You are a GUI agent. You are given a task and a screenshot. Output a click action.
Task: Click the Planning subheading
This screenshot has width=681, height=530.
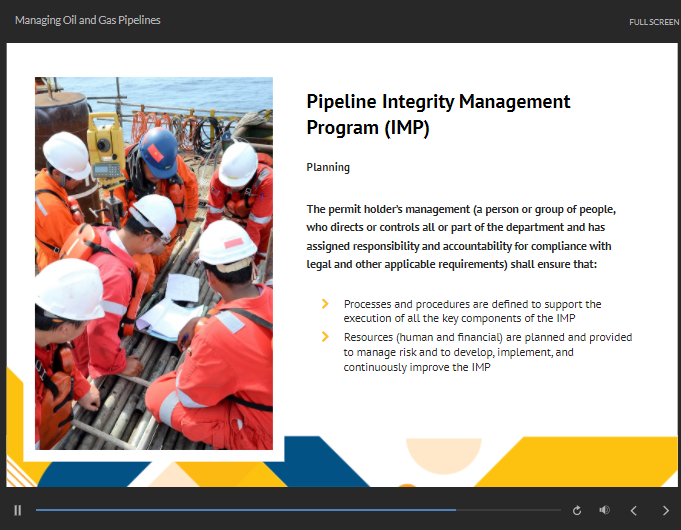[328, 167]
